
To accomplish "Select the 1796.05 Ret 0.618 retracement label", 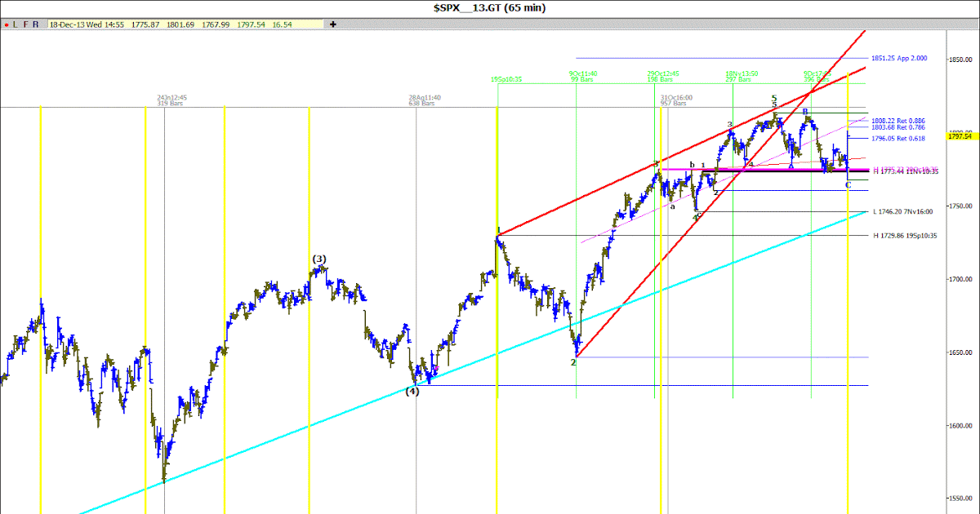I will 898,139.
